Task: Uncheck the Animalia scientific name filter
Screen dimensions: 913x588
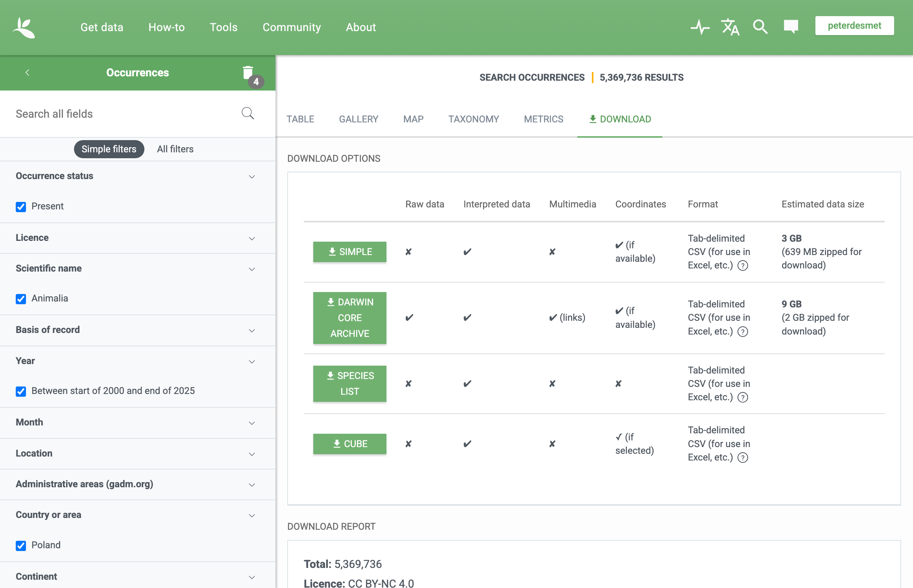Action: (x=21, y=299)
